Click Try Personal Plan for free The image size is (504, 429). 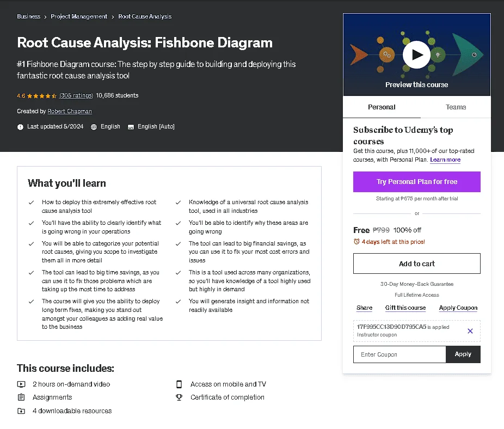coord(416,182)
